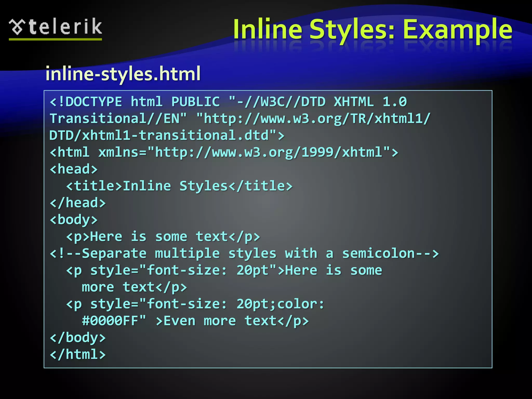
Task: Click the #0000FF color value
Action: click(x=110, y=321)
